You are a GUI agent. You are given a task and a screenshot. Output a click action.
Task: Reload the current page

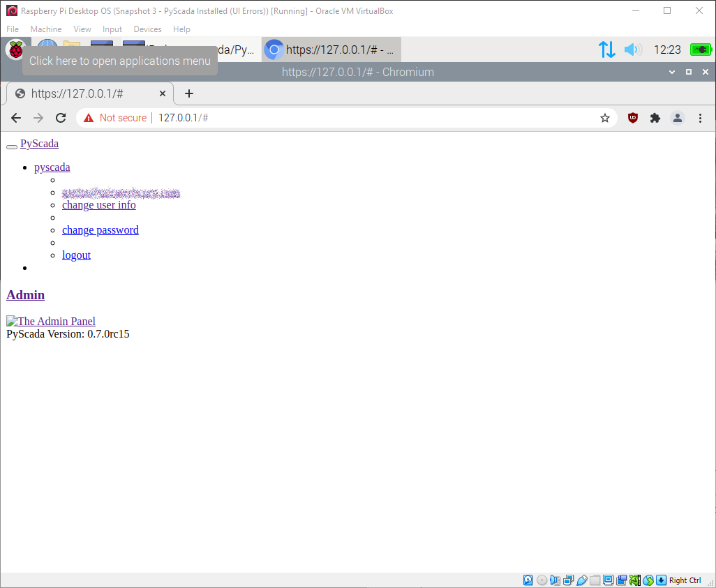pyautogui.click(x=61, y=118)
